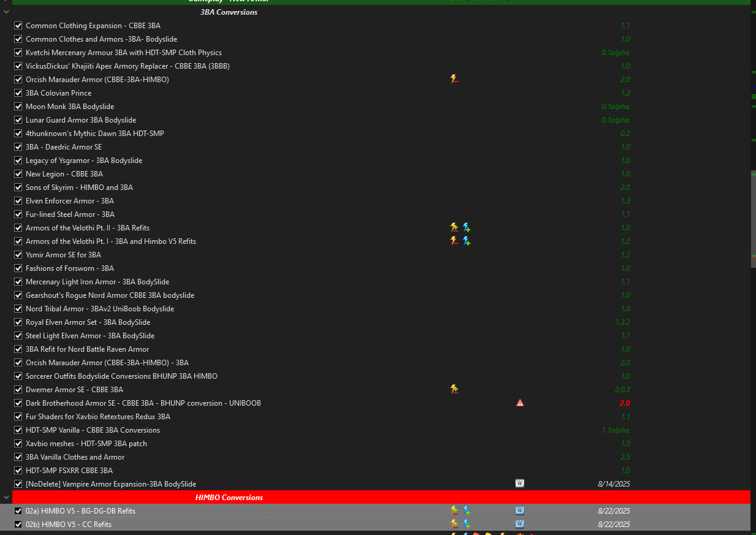Disable Fashions of Forsworn - 3BA
Screen dimensions: 756x535
point(18,268)
